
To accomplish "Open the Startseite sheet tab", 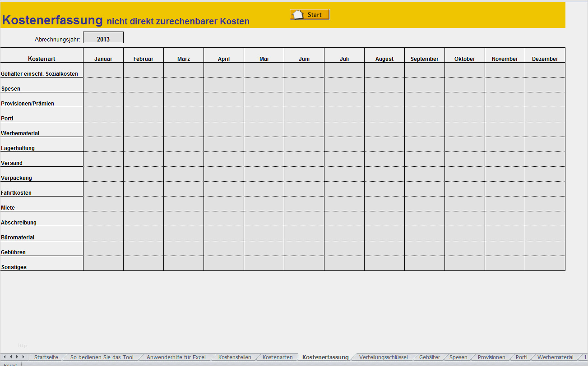I will [46, 357].
